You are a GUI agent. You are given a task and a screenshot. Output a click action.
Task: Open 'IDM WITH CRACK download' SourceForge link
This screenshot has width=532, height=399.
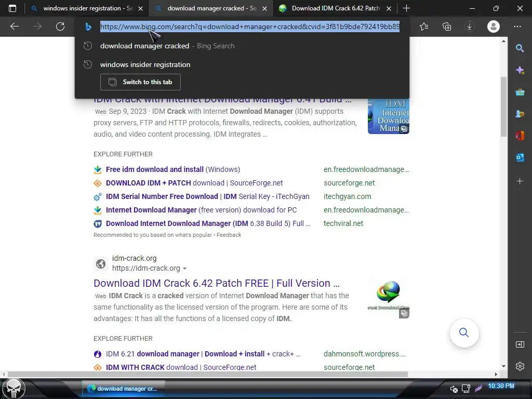(x=181, y=367)
